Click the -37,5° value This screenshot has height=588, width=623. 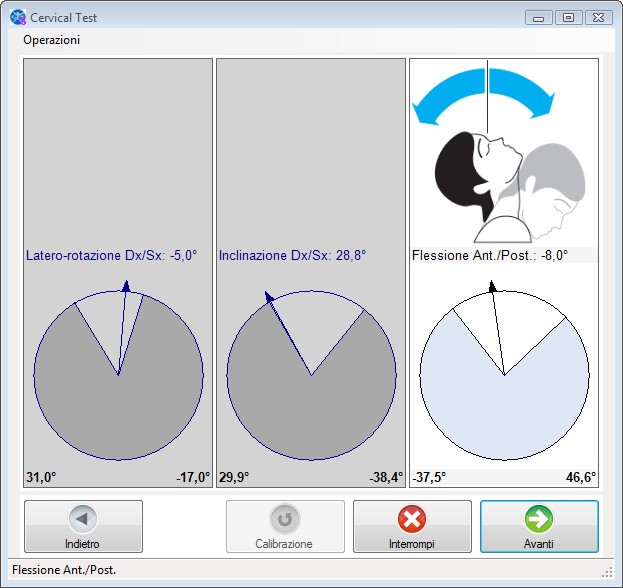[x=429, y=477]
